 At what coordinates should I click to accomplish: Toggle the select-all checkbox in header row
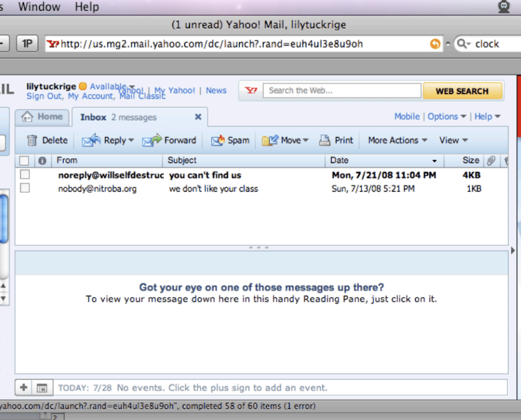click(x=24, y=160)
